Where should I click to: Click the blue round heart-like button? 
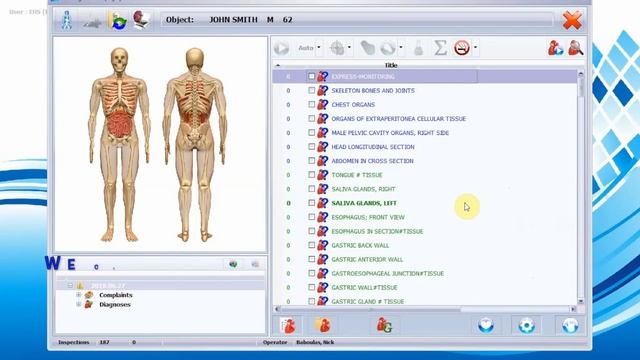click(x=486, y=326)
